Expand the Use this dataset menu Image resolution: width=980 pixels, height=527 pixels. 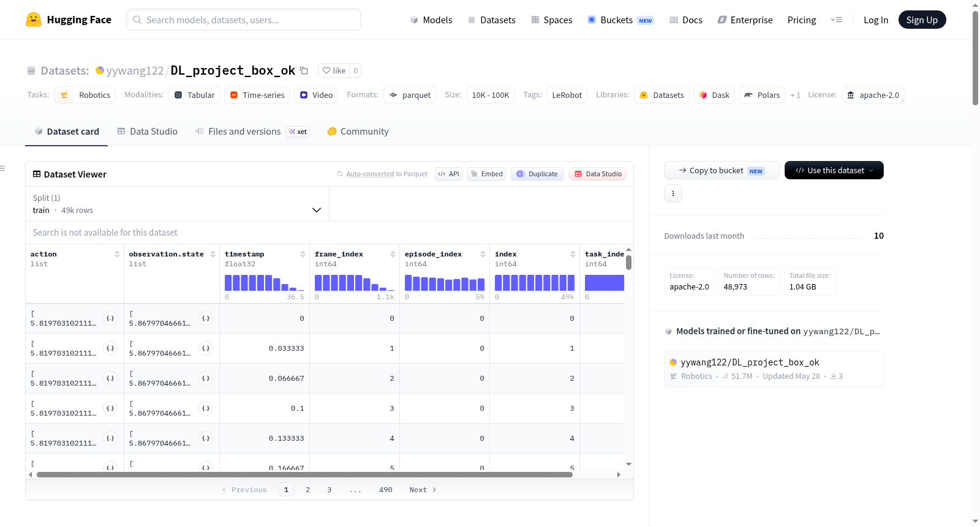click(834, 170)
